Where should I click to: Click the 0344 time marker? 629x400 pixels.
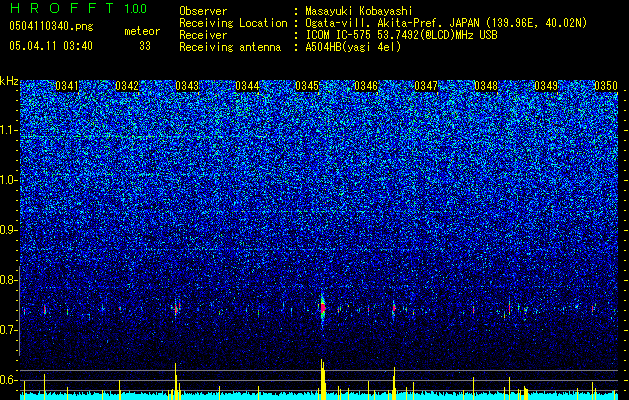[247, 86]
